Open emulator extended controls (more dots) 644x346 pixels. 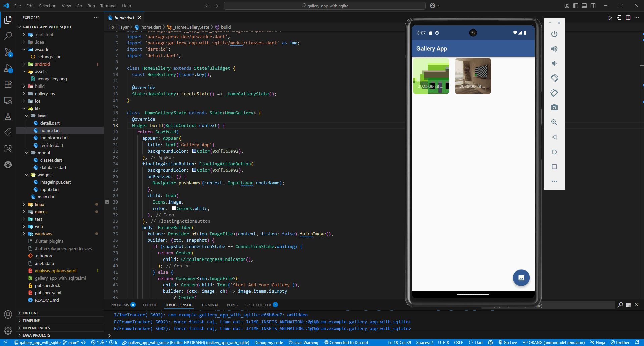point(554,181)
